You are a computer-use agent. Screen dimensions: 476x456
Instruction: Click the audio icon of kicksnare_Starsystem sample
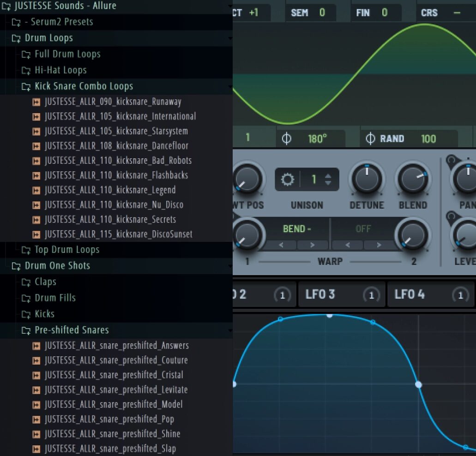point(36,132)
